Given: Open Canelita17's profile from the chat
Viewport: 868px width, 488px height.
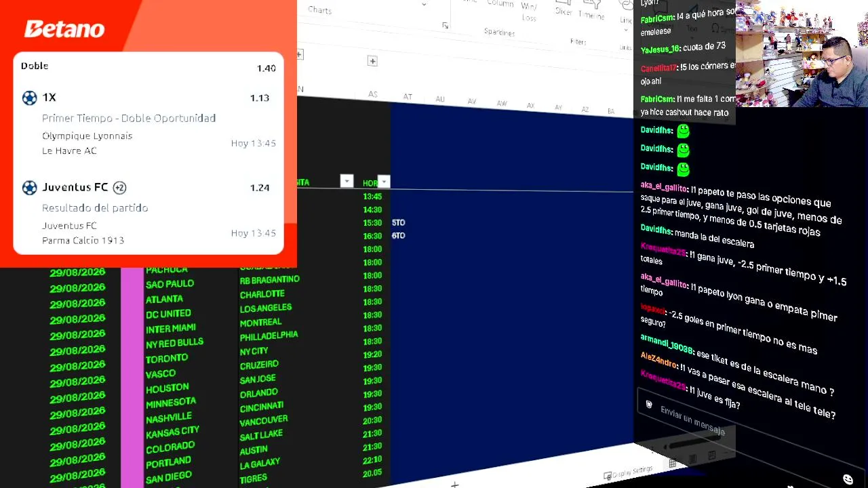Looking at the screenshot, I should coord(659,68).
